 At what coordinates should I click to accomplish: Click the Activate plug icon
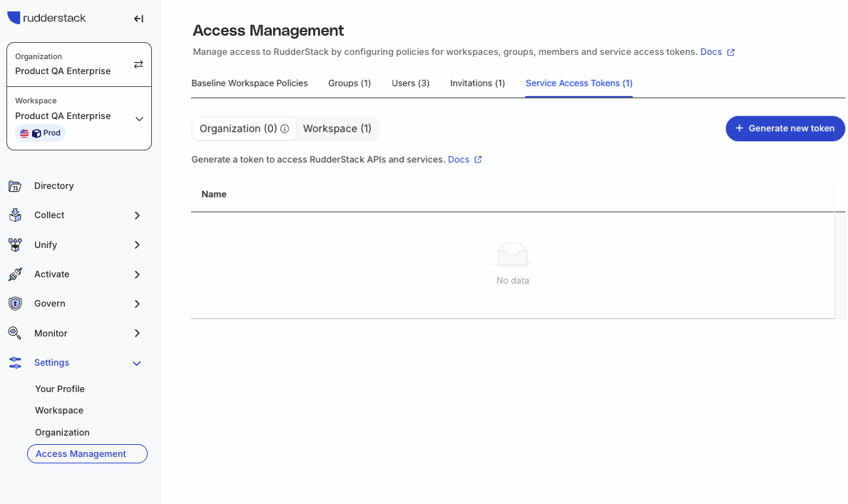[15, 274]
